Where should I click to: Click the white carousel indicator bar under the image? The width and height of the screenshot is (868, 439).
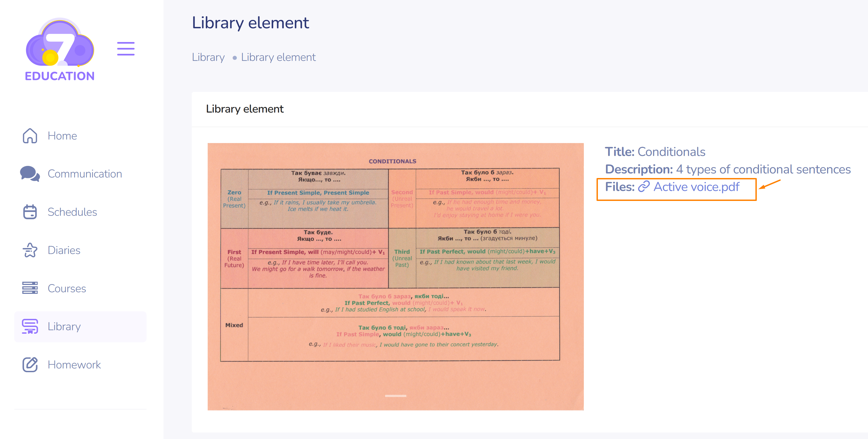395,396
